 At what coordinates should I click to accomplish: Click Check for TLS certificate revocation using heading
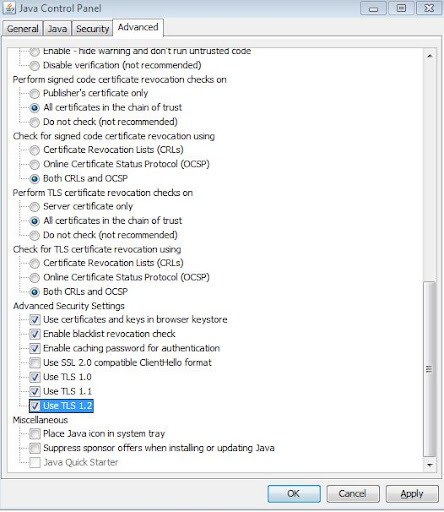pyautogui.click(x=97, y=249)
